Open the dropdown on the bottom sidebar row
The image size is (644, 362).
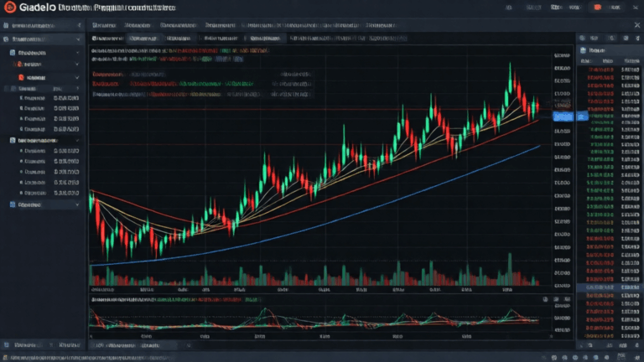(80, 204)
